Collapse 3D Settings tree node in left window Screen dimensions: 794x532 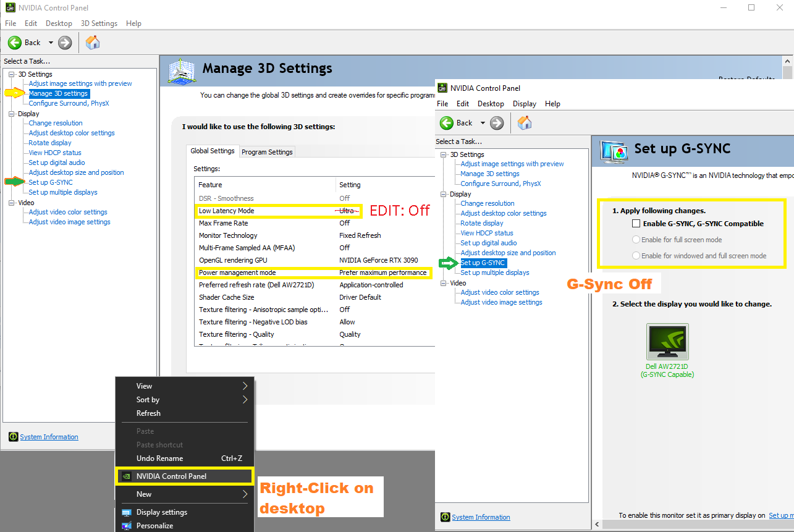click(x=11, y=74)
